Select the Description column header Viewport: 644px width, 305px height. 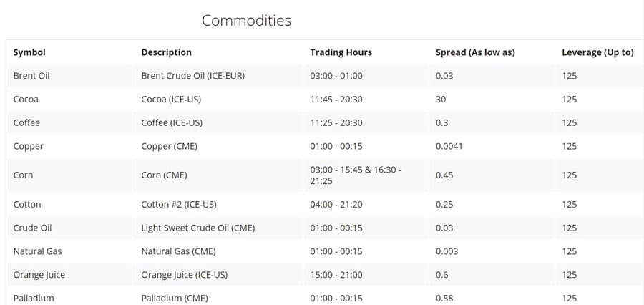(166, 52)
